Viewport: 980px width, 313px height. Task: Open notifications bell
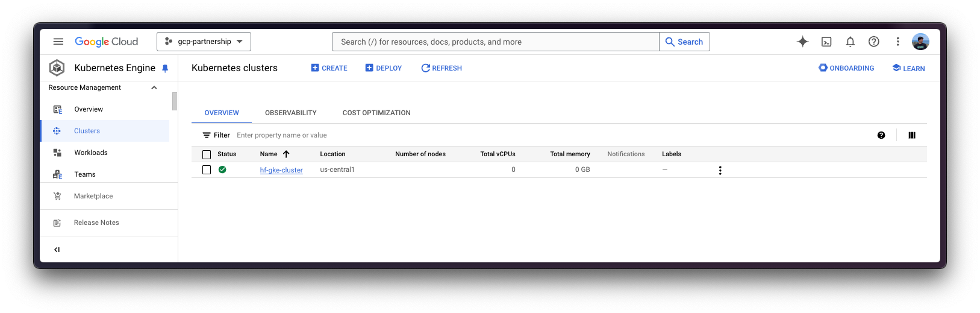point(850,42)
